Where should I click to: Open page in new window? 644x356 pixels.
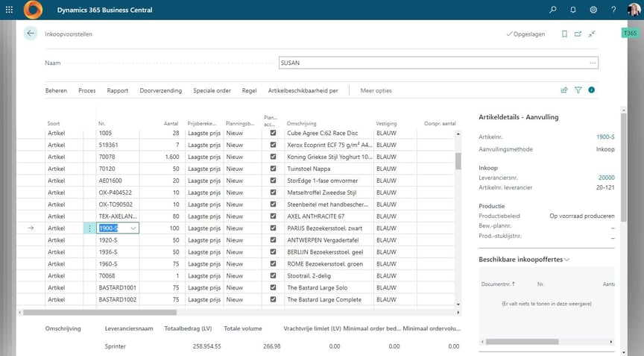(578, 34)
